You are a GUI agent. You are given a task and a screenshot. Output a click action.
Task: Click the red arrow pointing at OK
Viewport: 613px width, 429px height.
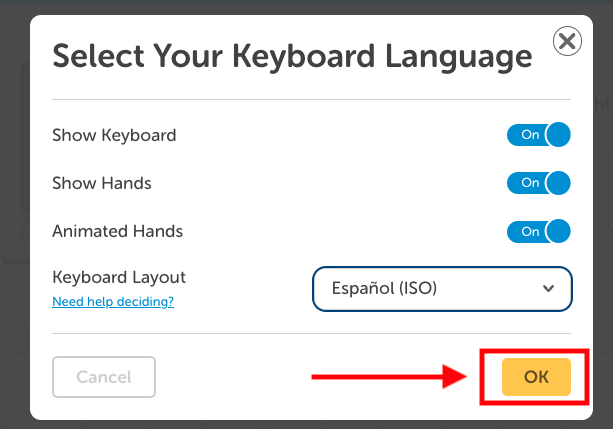coord(390,377)
